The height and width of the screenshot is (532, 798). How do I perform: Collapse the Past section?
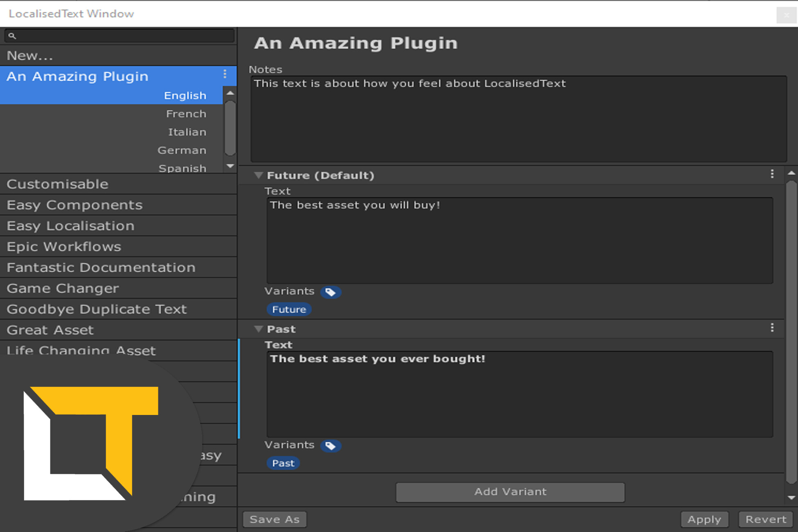[x=259, y=329]
